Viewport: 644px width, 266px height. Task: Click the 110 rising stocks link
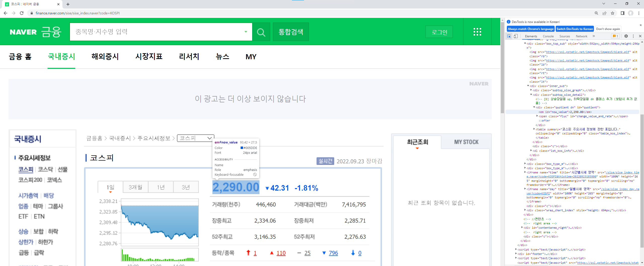[x=281, y=253]
